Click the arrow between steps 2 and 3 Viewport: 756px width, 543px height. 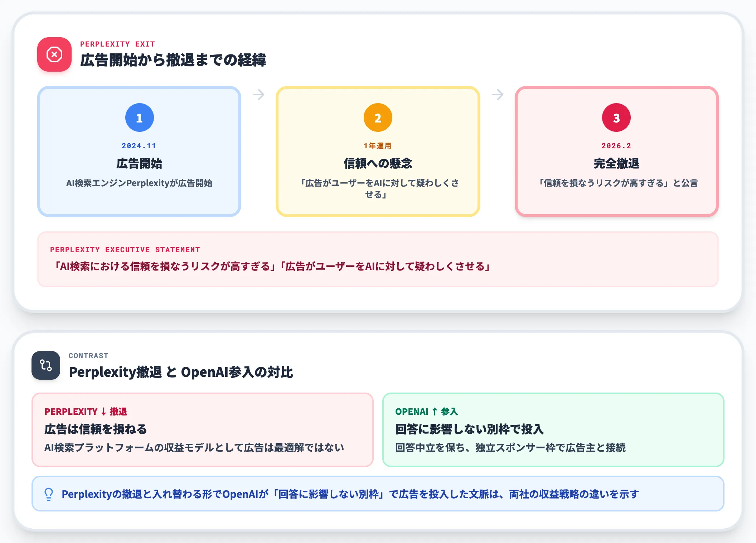pos(498,95)
